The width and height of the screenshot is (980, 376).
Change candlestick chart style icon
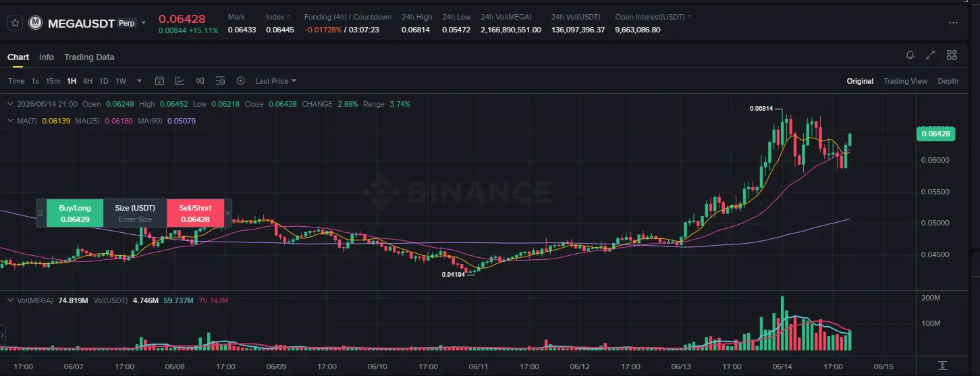200,81
